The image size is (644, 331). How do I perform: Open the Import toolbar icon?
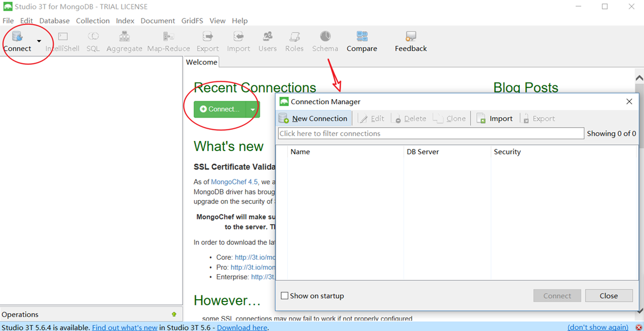click(238, 39)
